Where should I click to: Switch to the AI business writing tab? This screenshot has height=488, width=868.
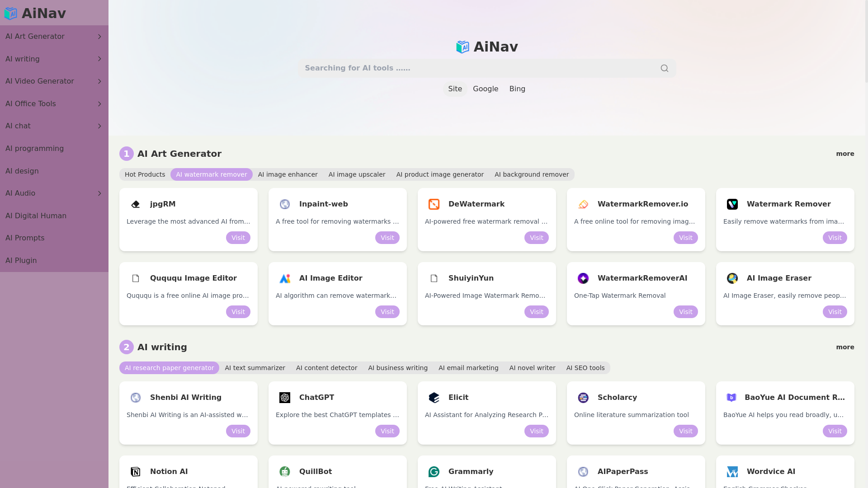(398, 368)
